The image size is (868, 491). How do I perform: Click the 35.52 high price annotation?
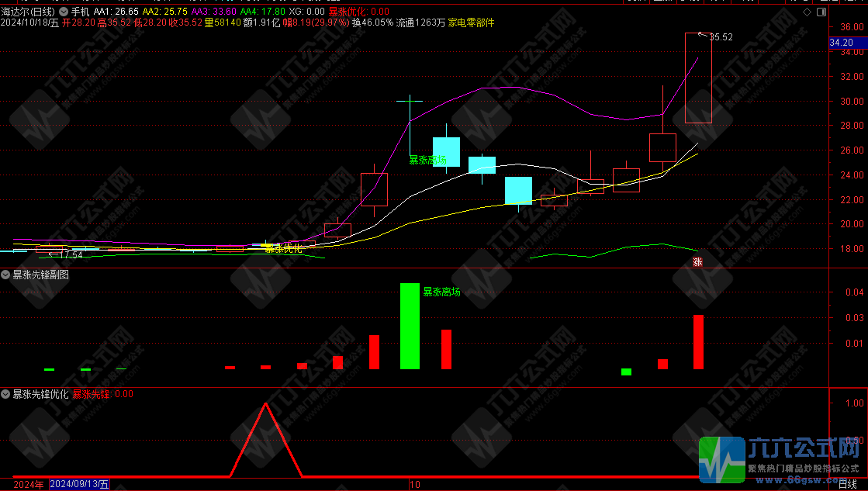721,36
